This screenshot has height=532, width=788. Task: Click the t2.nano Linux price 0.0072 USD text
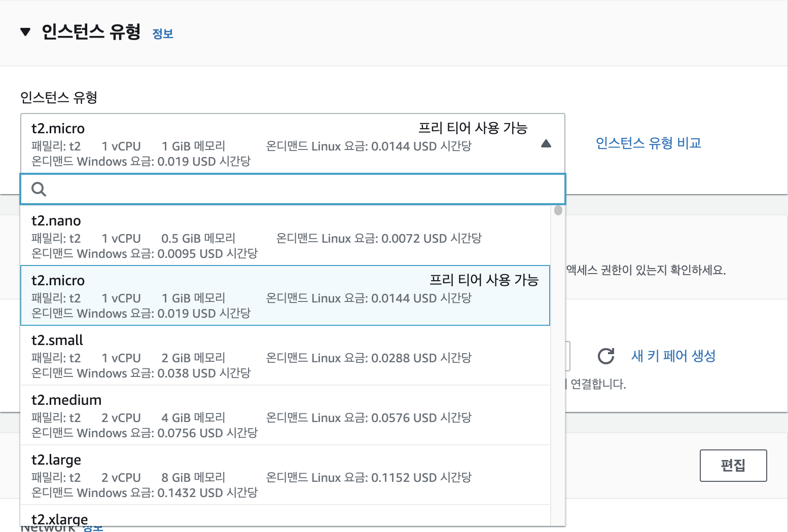379,239
